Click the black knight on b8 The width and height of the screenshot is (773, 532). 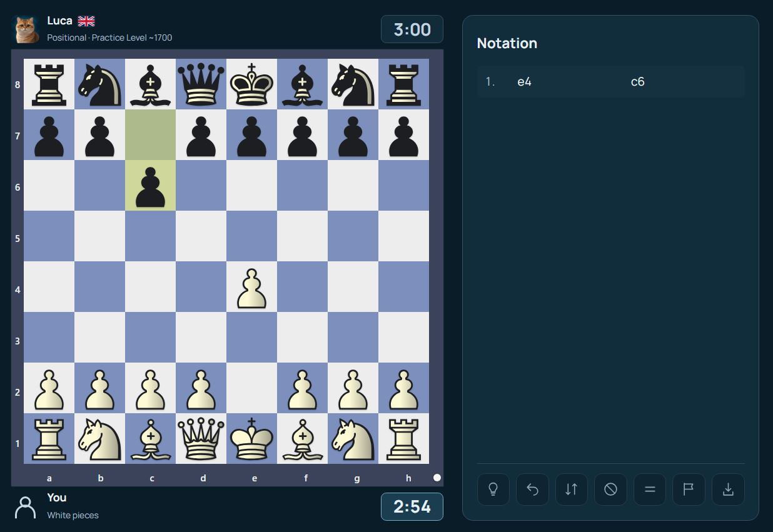[99, 84]
